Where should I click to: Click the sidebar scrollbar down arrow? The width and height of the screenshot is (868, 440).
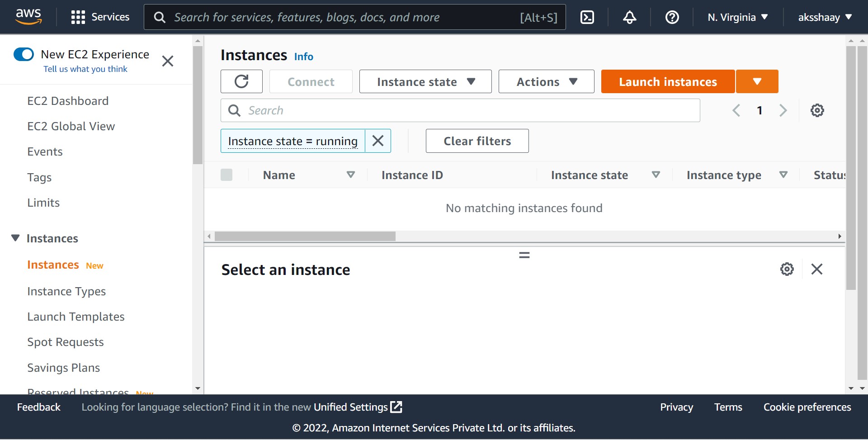coord(198,388)
